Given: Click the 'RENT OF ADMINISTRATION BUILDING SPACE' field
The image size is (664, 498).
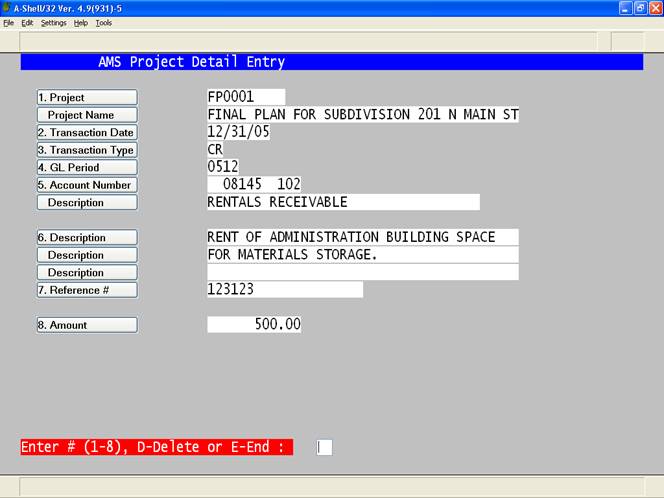Looking at the screenshot, I should pyautogui.click(x=363, y=237).
